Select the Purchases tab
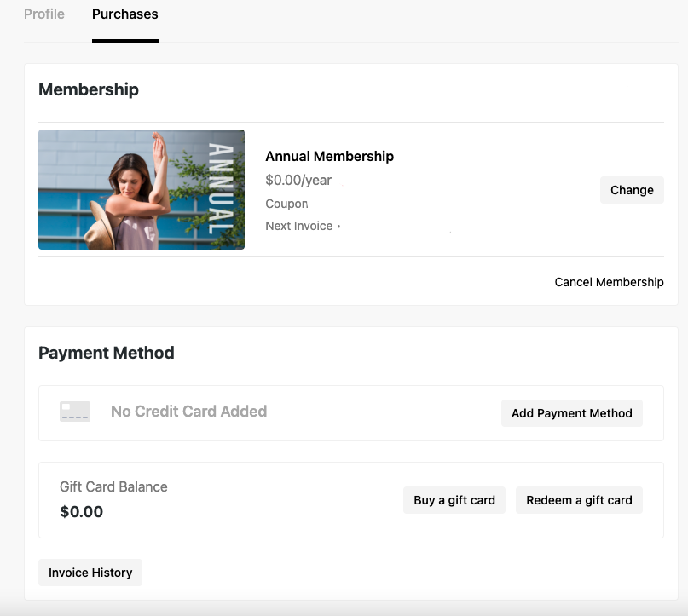The image size is (688, 616). coord(125,14)
